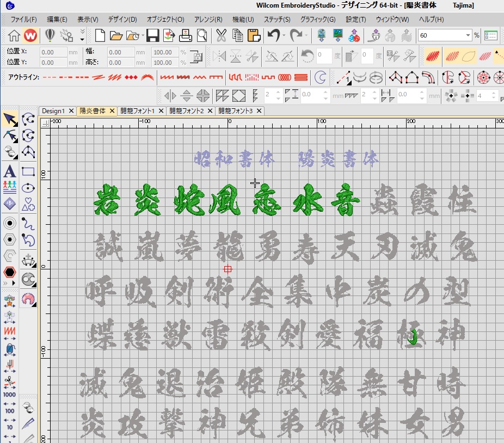
Task: Select the arrow Select Object tool
Action: pos(10,119)
